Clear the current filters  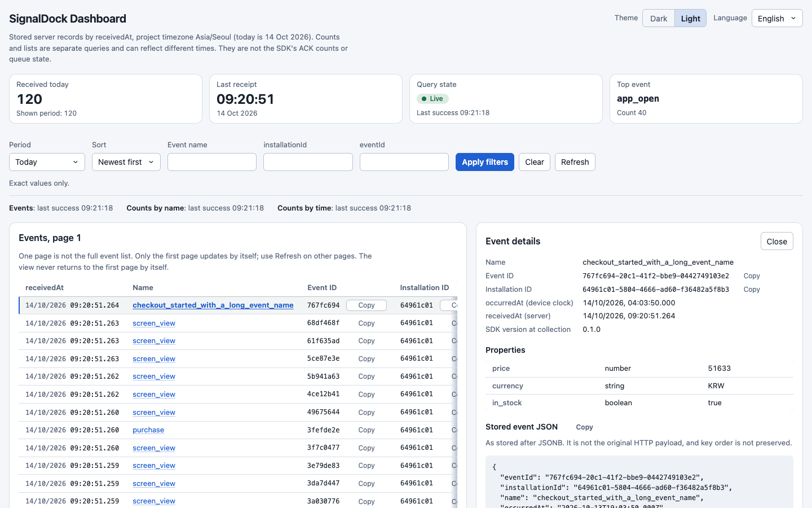(535, 162)
